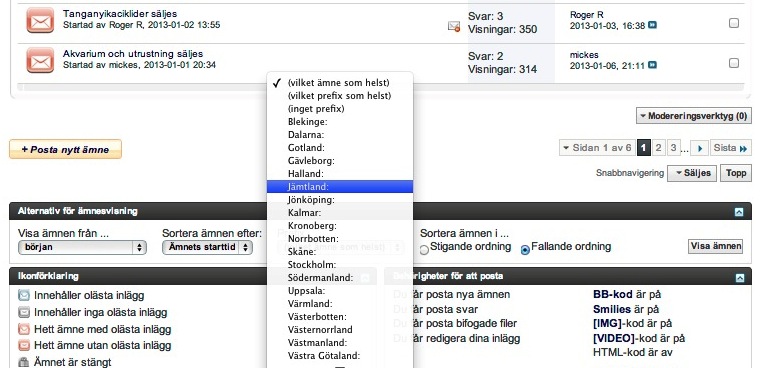The width and height of the screenshot is (777, 368).
Task: Click 'Innehåller olästa inlägg' legend icon
Action: click(x=24, y=296)
